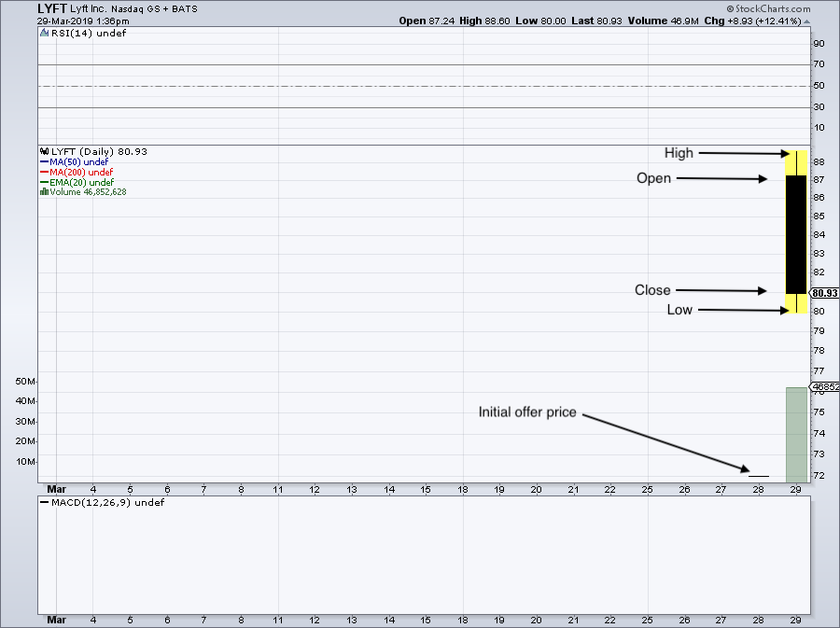Image resolution: width=840 pixels, height=628 pixels.
Task: Click the 'Lyft Inc.' company name
Action: pos(89,9)
